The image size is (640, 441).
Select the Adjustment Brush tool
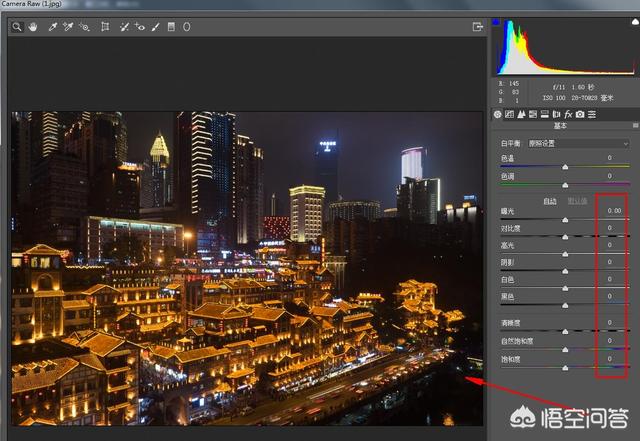coord(156,27)
